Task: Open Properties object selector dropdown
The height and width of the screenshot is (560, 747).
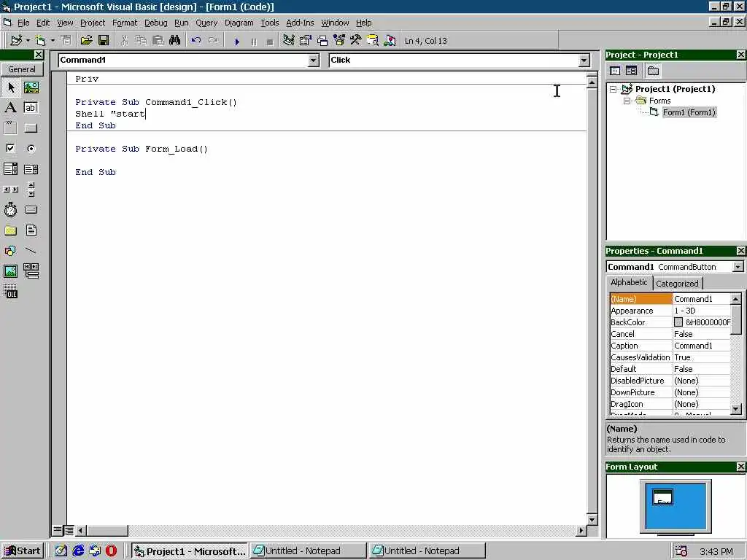Action: (x=738, y=267)
